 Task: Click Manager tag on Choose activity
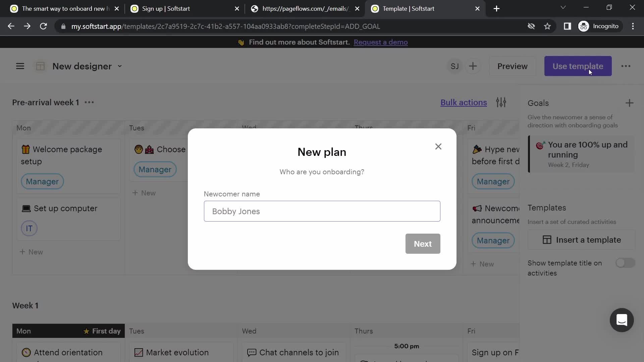155,169
